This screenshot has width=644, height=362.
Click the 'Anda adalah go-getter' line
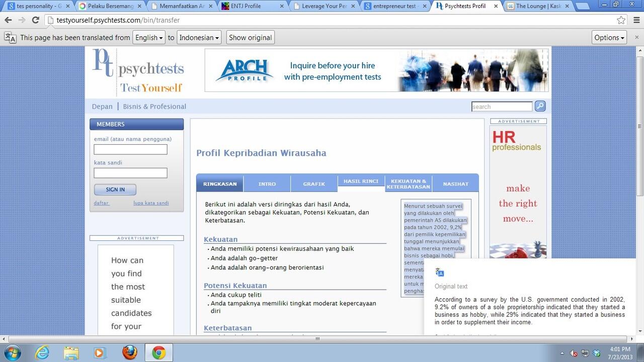tap(244, 258)
